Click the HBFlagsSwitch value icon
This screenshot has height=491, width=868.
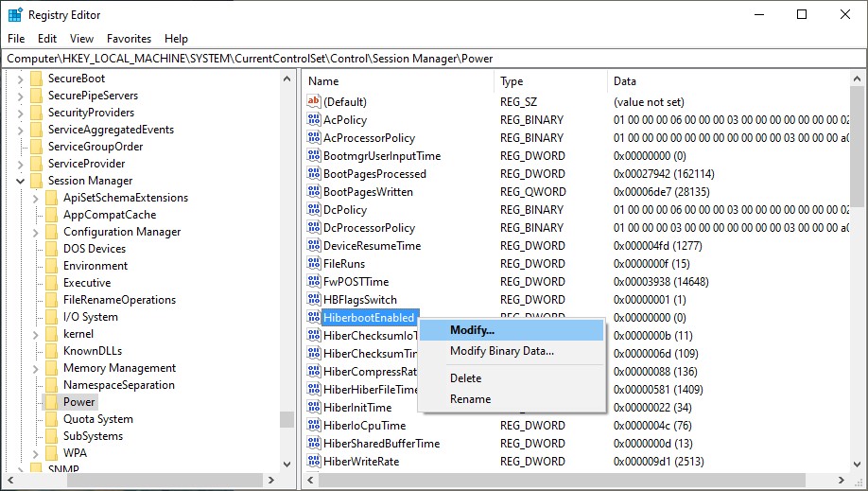(314, 299)
